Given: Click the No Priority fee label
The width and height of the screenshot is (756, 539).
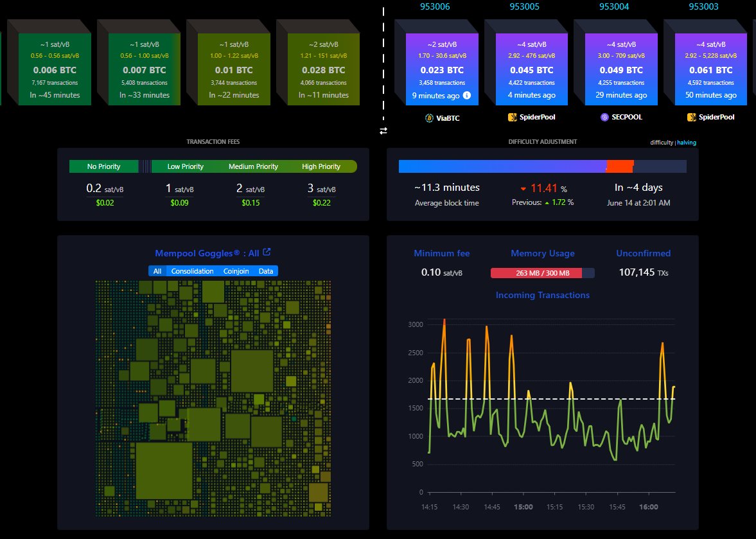Looking at the screenshot, I should pyautogui.click(x=103, y=166).
